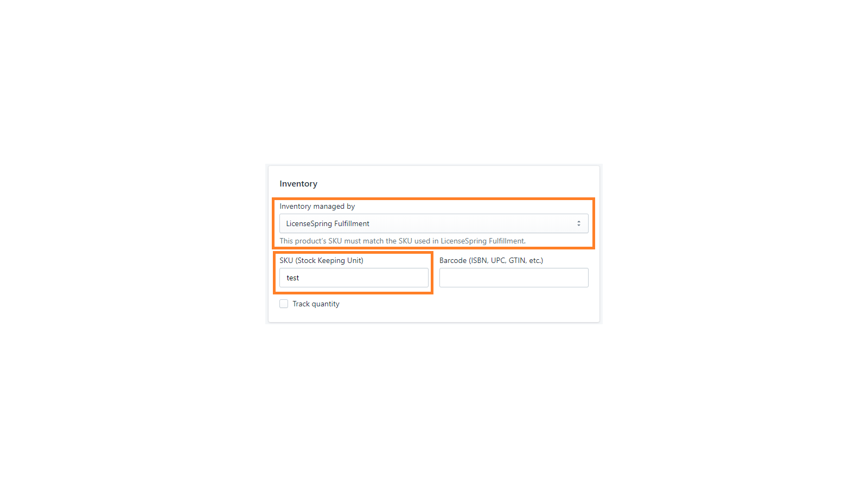The image size is (868, 488).
Task: Click the up/down chevron on the fulfillment selector
Action: (579, 223)
